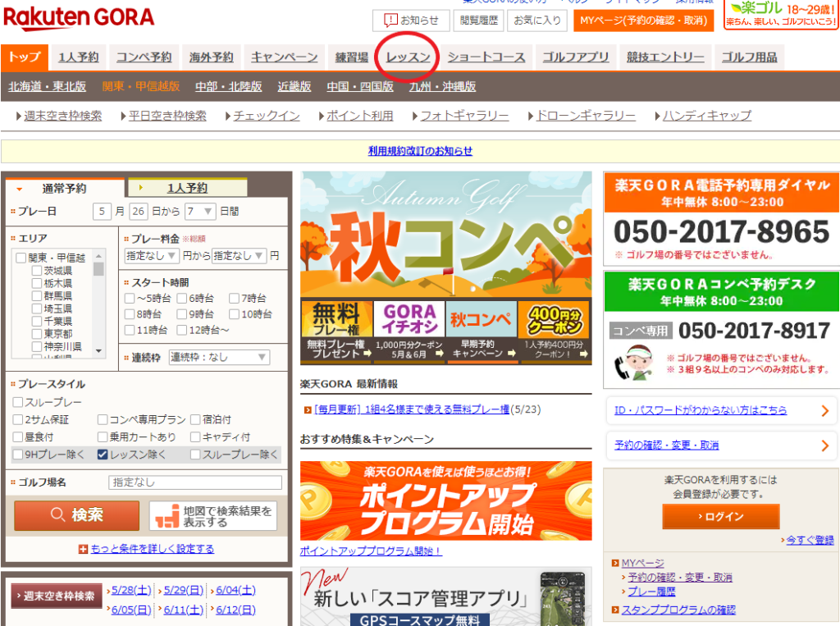Click the 無料プレー権 banner tile
The image size is (840, 626).
tap(337, 331)
